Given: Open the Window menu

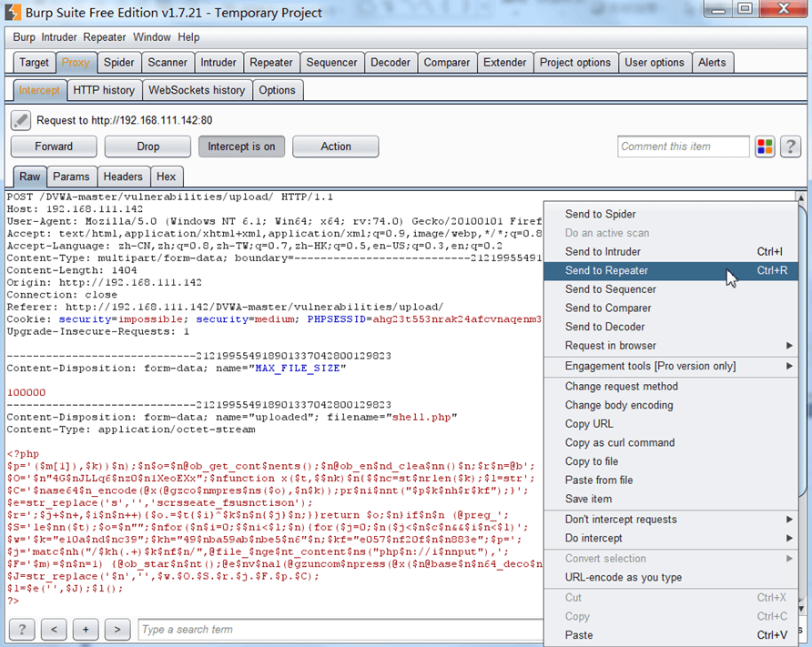Looking at the screenshot, I should point(152,37).
